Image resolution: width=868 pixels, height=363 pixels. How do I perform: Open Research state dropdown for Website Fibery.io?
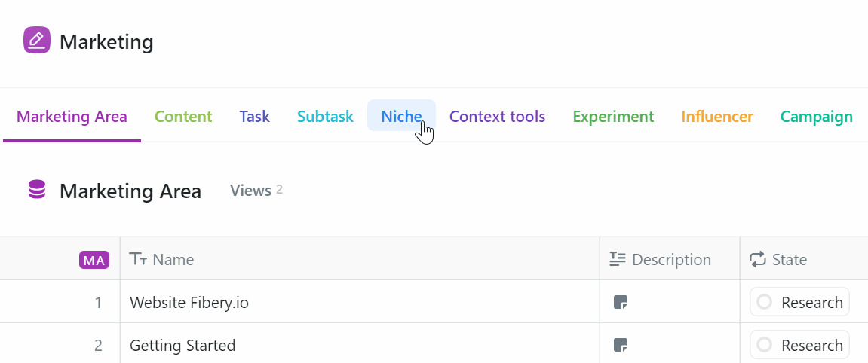pos(799,303)
